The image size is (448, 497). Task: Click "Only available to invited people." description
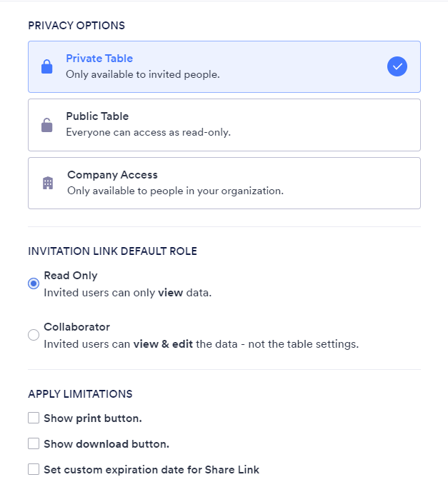[143, 74]
